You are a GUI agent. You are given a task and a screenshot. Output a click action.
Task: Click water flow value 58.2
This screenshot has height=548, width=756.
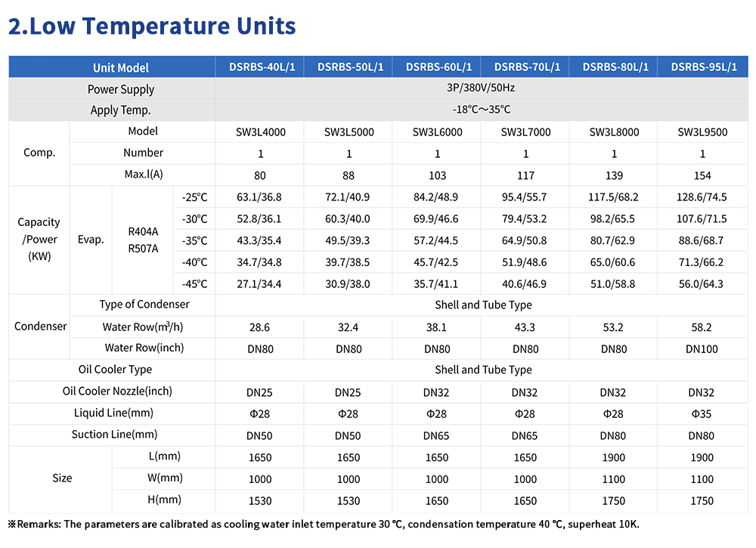click(x=702, y=327)
